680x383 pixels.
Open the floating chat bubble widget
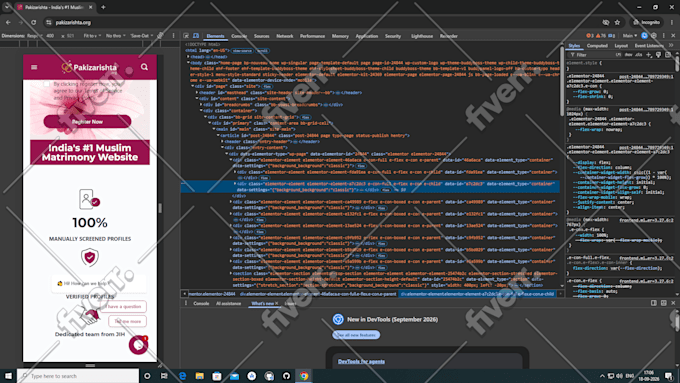tap(139, 345)
